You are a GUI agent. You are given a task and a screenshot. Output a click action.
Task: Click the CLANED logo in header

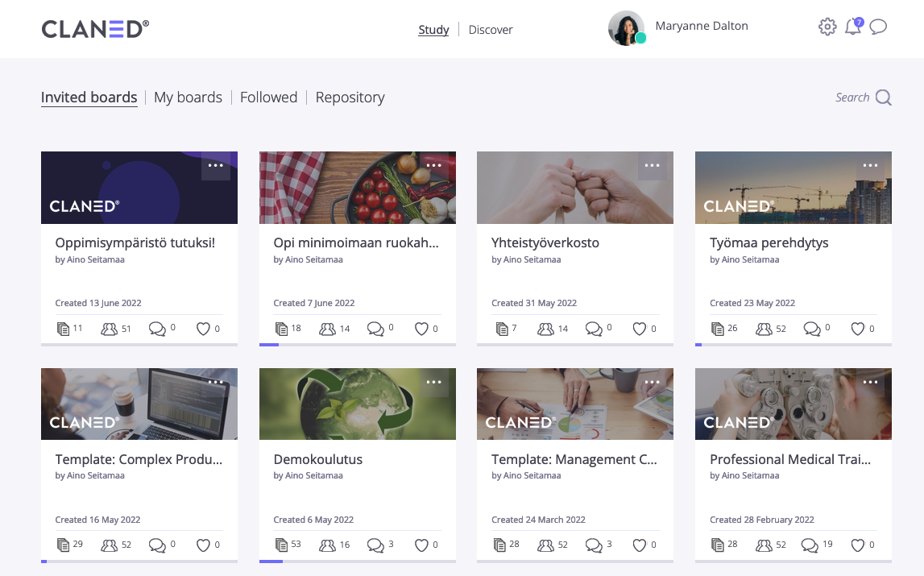pyautogui.click(x=95, y=29)
